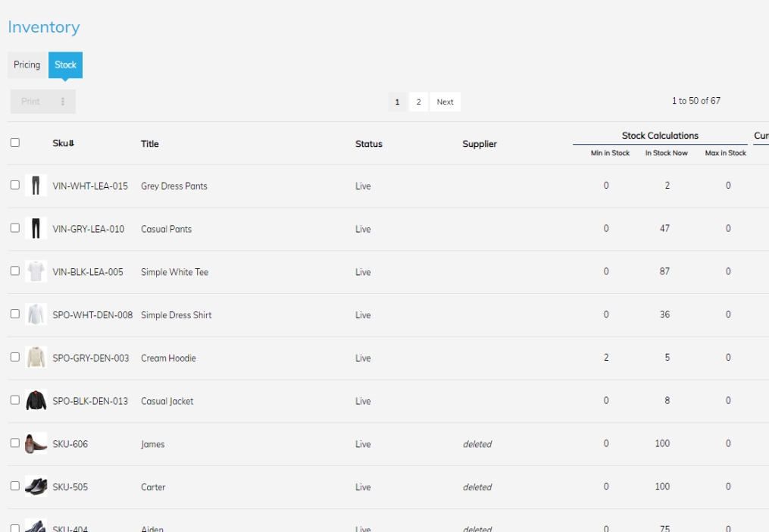Check the box for VIN-WHT-LEA-015
The image size is (769, 532).
tap(15, 185)
